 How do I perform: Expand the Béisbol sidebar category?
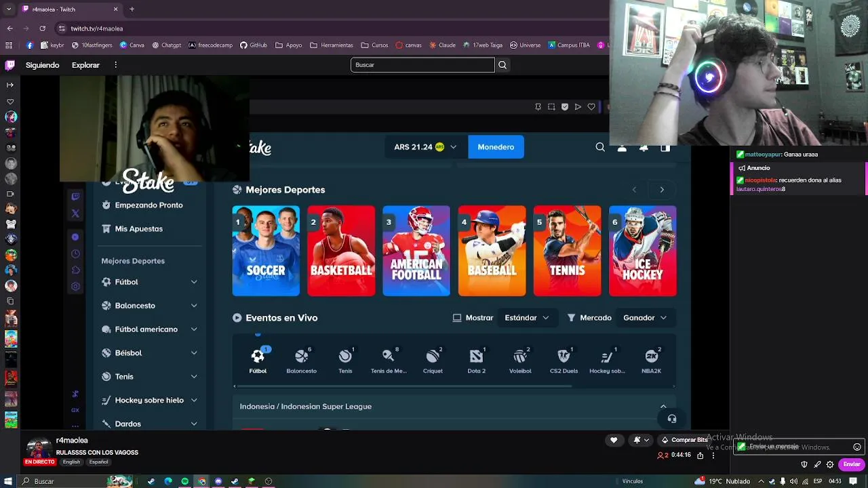click(194, 353)
